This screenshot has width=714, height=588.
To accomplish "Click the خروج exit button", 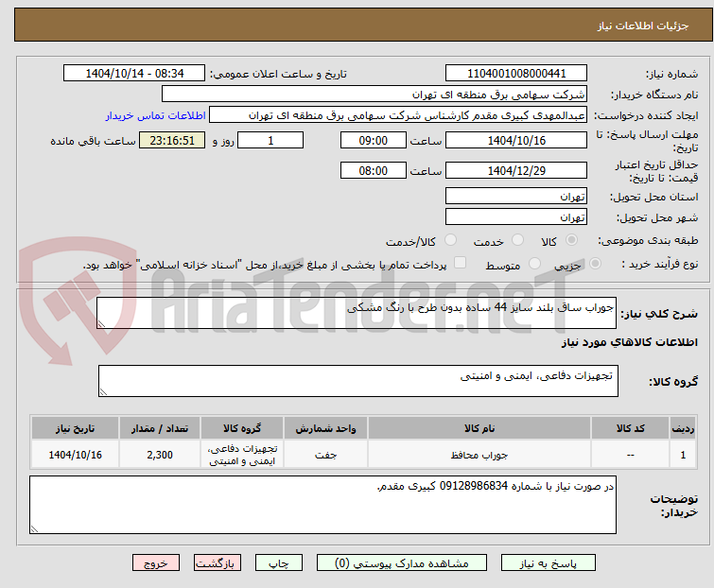I will (156, 563).
